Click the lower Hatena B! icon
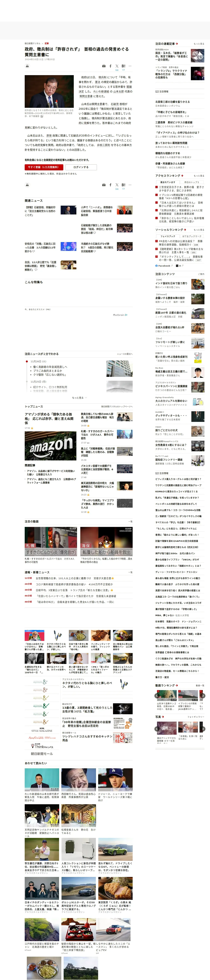The height and width of the screenshot is (980, 210). pyautogui.click(x=123, y=185)
